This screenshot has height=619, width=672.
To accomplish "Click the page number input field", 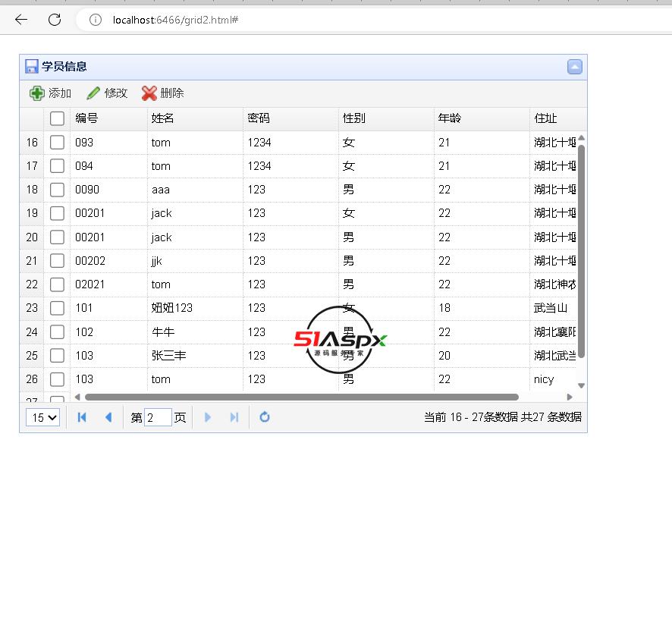I will click(158, 417).
